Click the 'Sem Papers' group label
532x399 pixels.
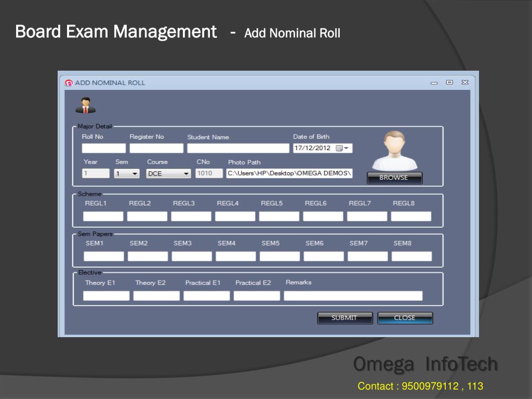coord(95,234)
